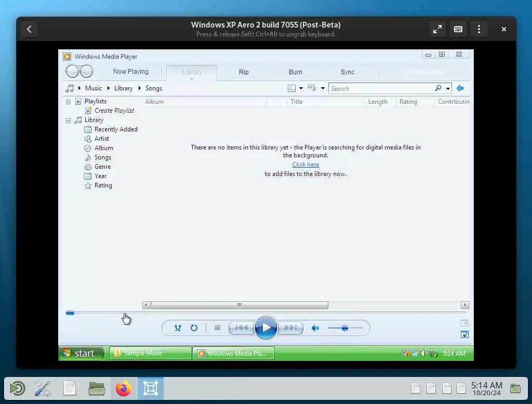Click the volume slider knob
532x404 pixels.
pos(345,328)
